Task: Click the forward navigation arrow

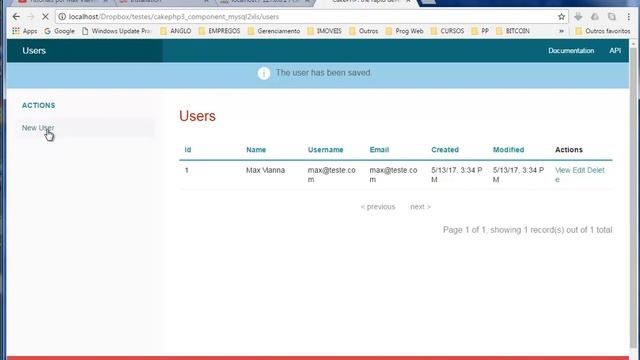Action: tap(31, 17)
